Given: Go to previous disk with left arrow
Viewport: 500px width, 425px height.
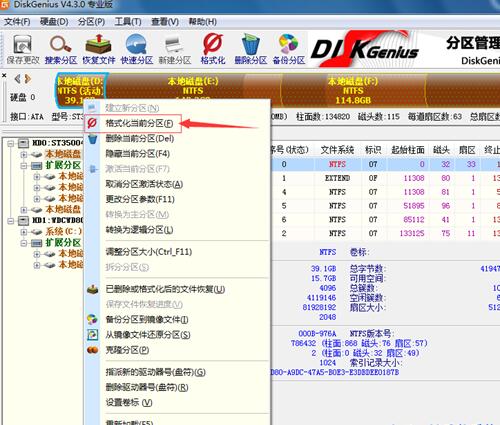Looking at the screenshot, I should [17, 79].
